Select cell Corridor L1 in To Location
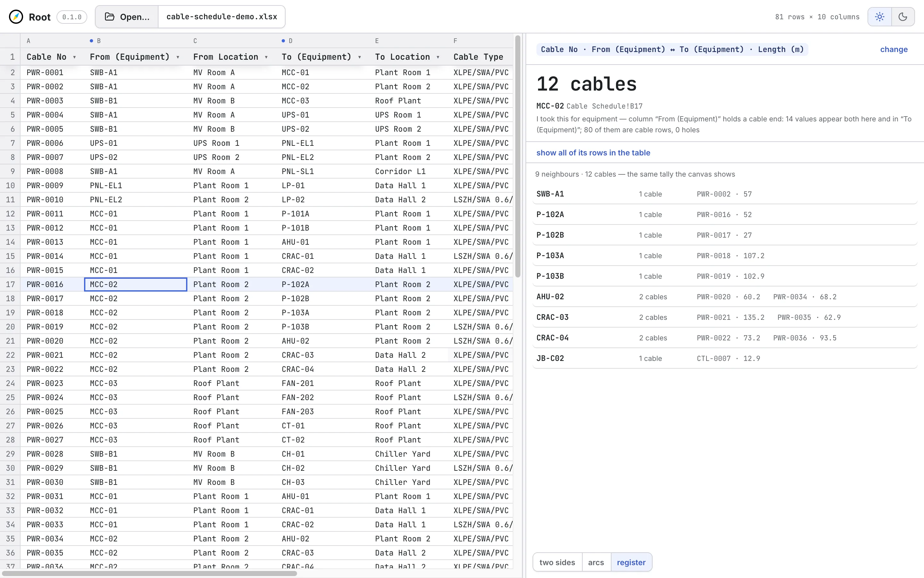 pyautogui.click(x=408, y=171)
